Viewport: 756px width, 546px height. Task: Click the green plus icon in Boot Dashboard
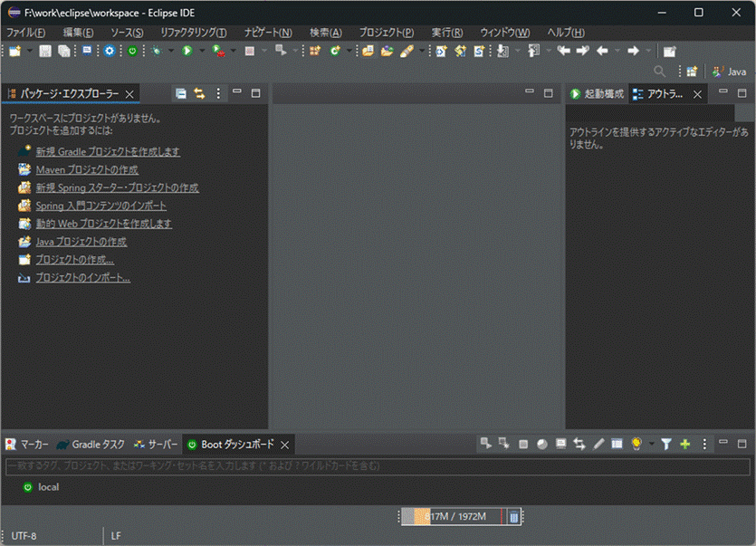click(x=685, y=444)
